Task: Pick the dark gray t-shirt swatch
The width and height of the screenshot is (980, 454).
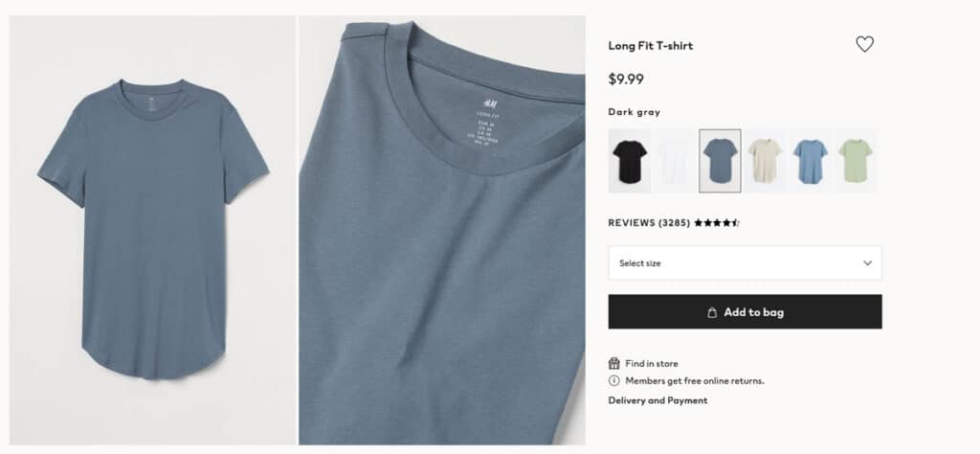Action: [720, 161]
